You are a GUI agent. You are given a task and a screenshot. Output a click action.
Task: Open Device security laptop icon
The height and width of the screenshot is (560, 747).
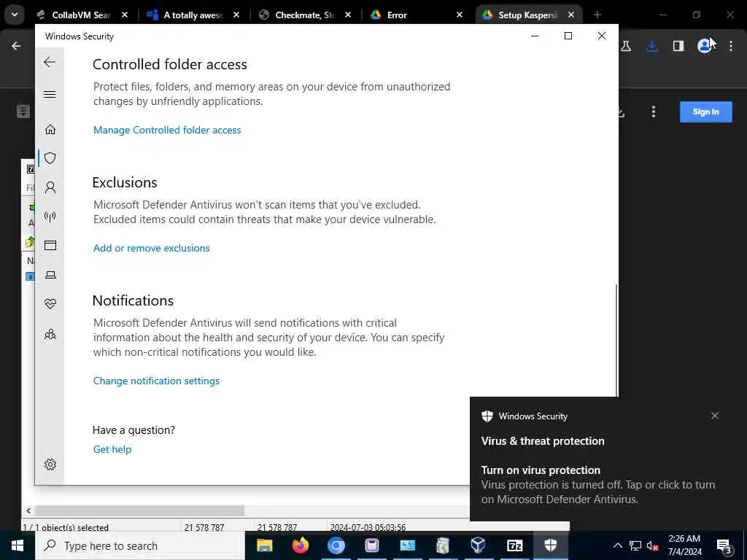[x=50, y=275]
